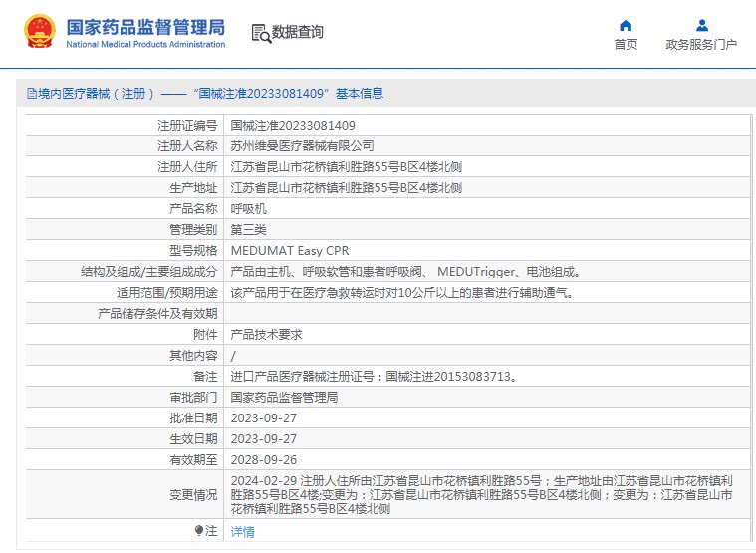Click the national emblem logo
The width and height of the screenshot is (756, 553).
pos(40,32)
